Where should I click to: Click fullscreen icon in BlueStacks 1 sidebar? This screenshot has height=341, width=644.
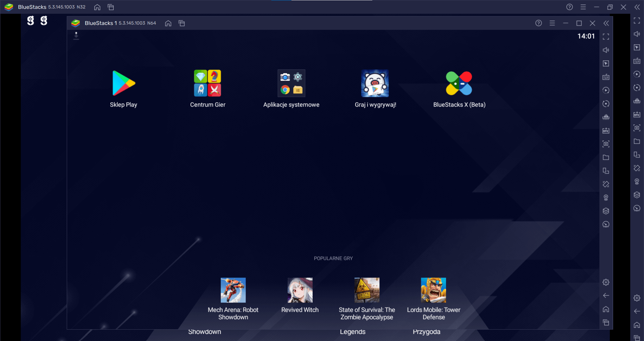coord(606,37)
